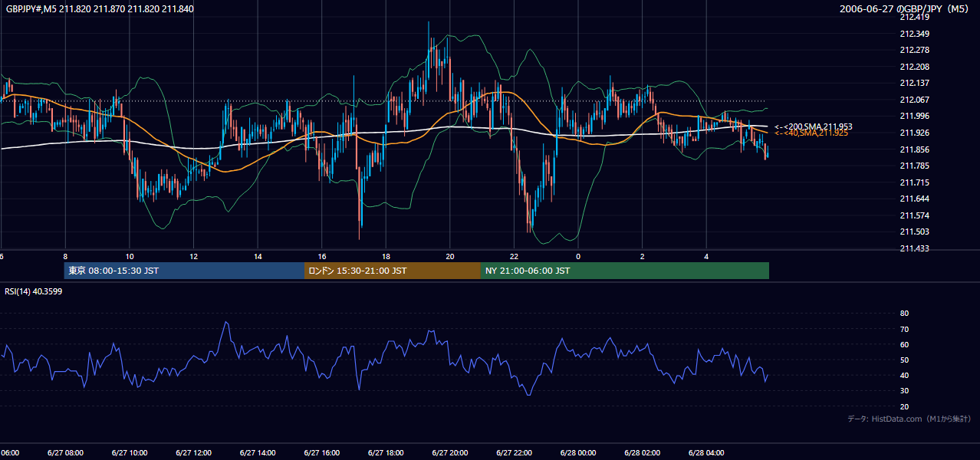Click price axis label 212.419
980x460 pixels.
(x=915, y=17)
